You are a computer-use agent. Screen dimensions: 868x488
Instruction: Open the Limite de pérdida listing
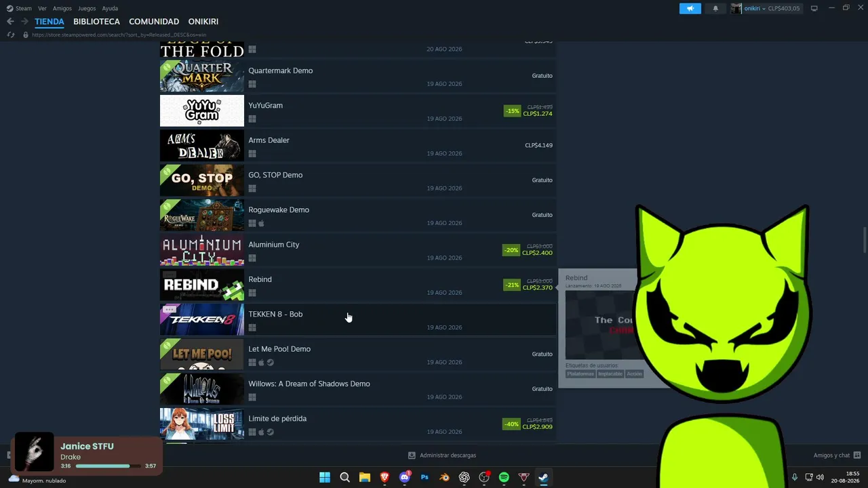pyautogui.click(x=358, y=424)
